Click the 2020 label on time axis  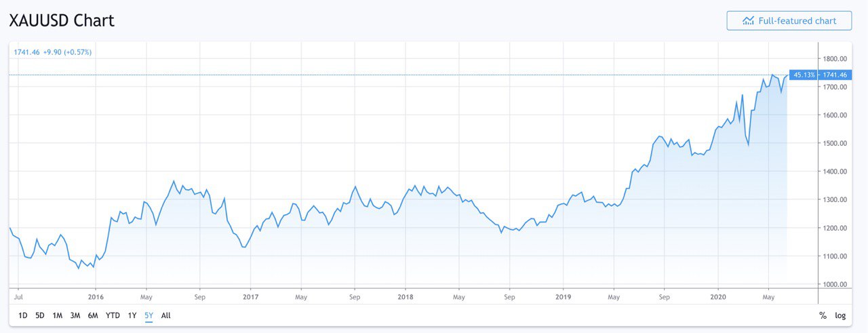point(718,296)
